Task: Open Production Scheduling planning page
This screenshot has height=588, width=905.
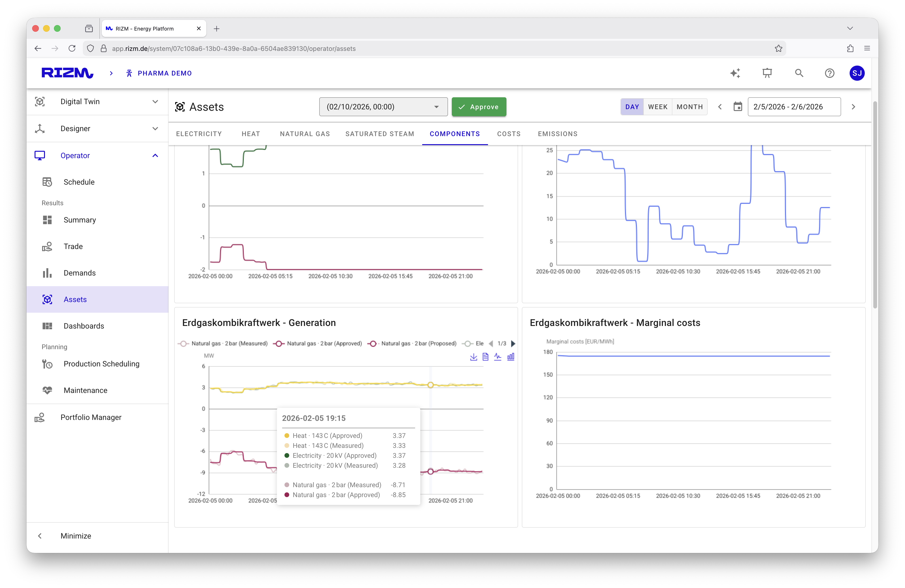Action: [x=97, y=364]
